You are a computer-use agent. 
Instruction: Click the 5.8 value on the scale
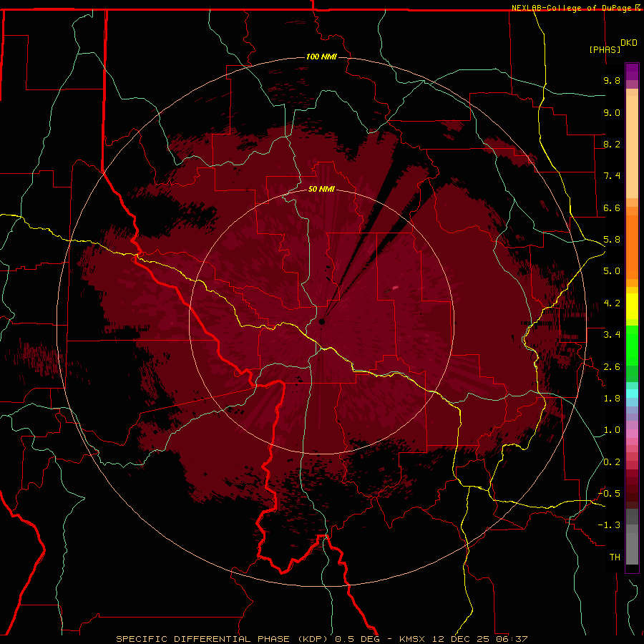pos(612,240)
